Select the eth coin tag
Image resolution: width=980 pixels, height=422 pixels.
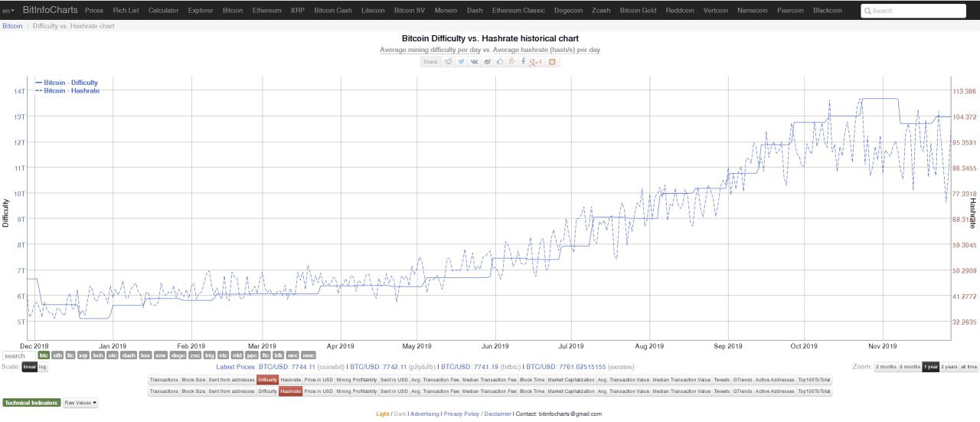(57, 355)
